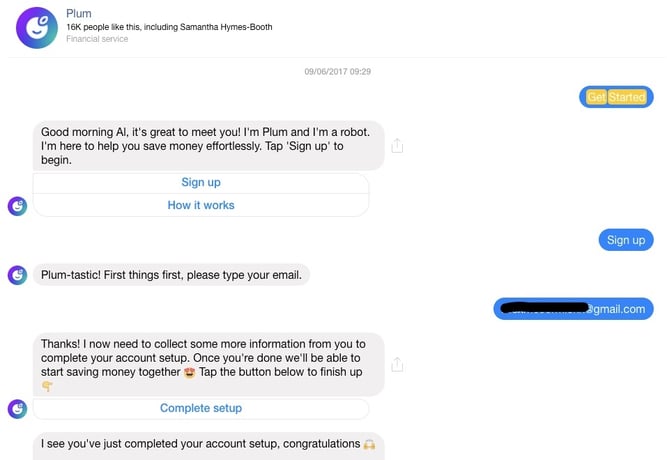Image resolution: width=667 pixels, height=460 pixels.
Task: Open the large Plum profile logo
Action: 37,28
